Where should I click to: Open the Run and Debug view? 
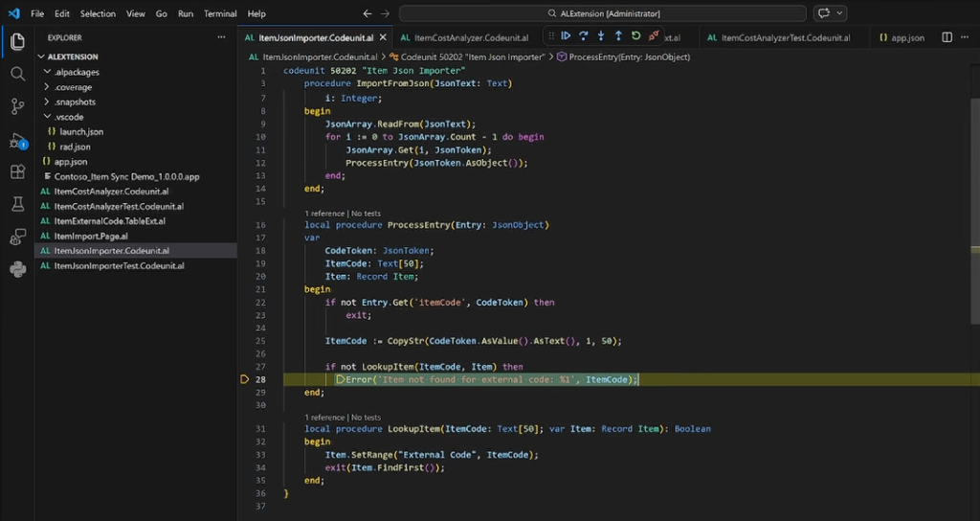point(17,142)
